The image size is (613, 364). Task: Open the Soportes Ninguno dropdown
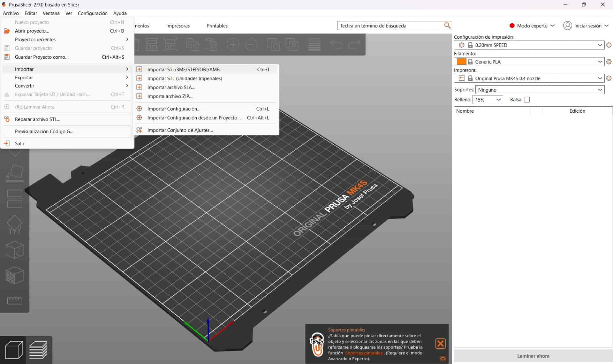(540, 90)
